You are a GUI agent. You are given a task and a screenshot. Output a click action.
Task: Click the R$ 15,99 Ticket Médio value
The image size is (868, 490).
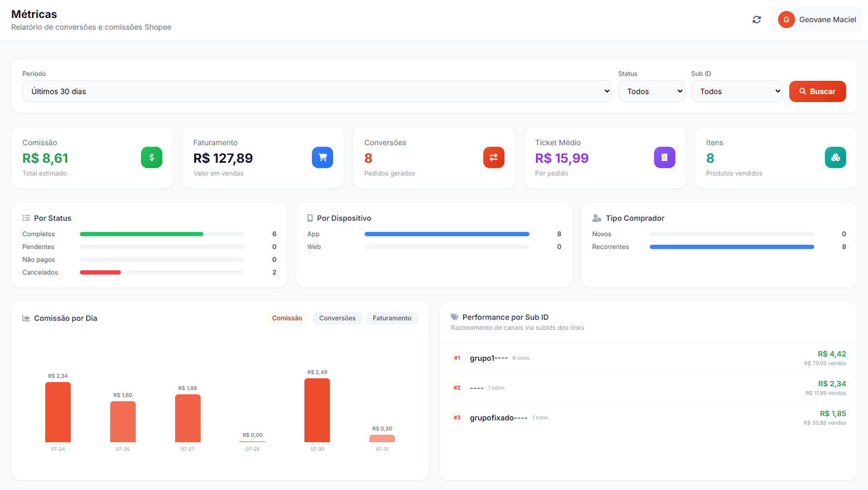click(x=561, y=158)
